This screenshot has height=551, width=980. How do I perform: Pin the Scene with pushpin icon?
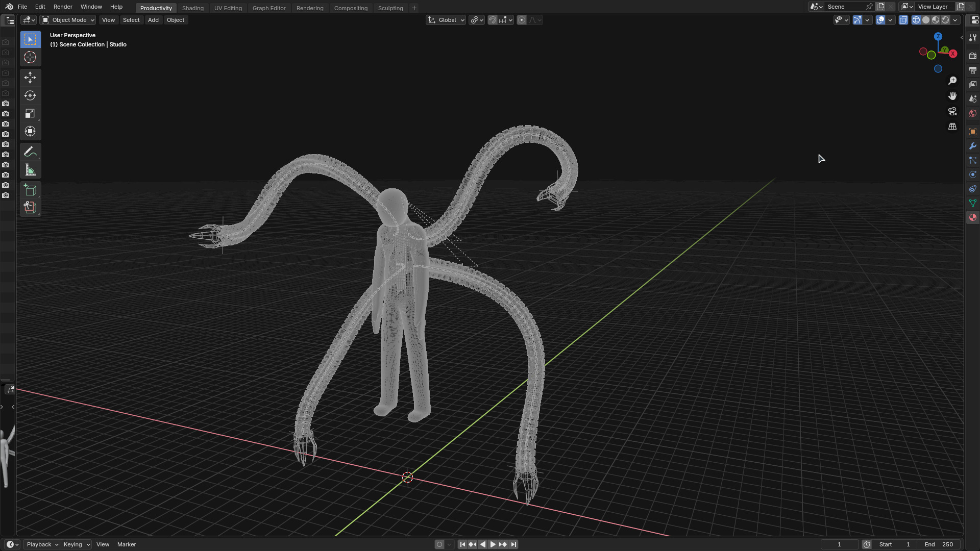pos(869,7)
